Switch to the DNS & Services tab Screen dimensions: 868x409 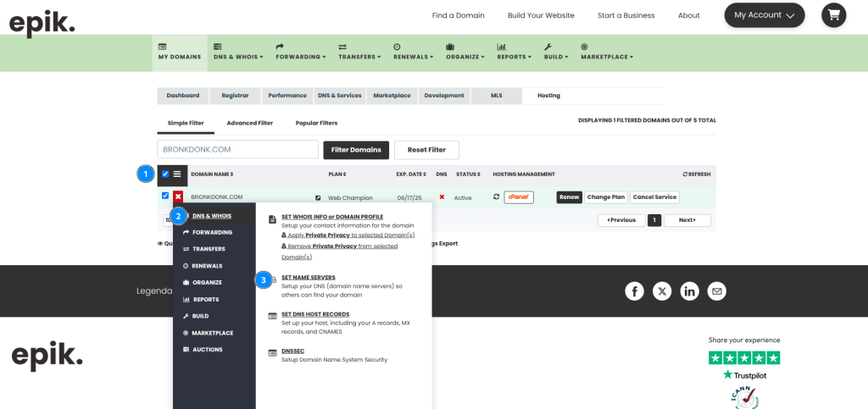click(x=339, y=96)
